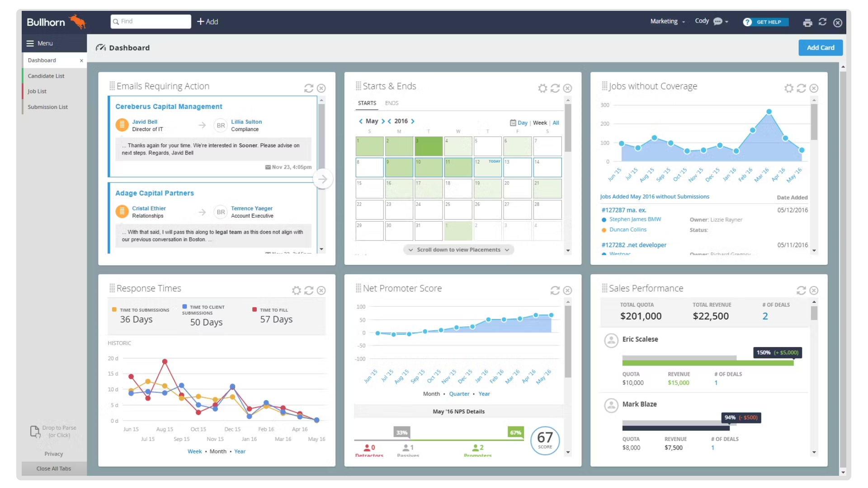Open the Candidate List in the sidebar

[46, 75]
